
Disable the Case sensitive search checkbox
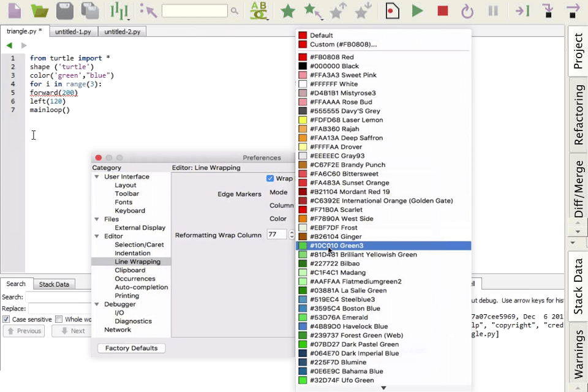pos(6,319)
